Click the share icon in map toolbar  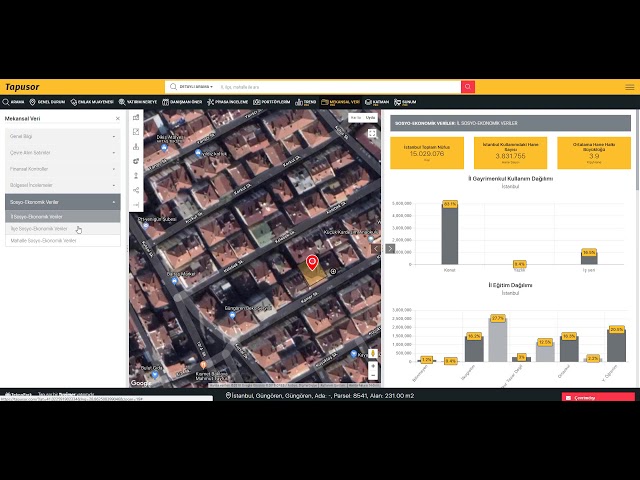click(136, 190)
